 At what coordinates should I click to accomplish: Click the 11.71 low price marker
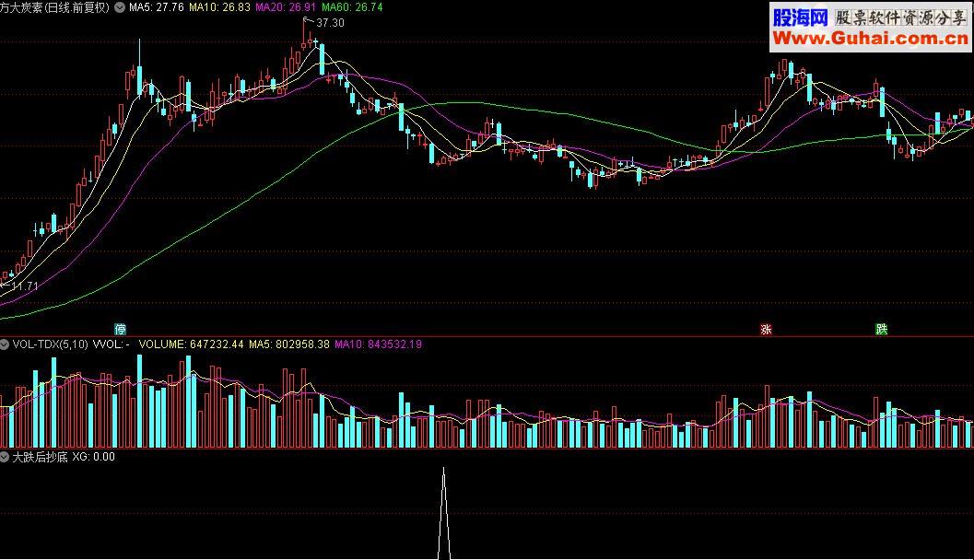point(25,286)
